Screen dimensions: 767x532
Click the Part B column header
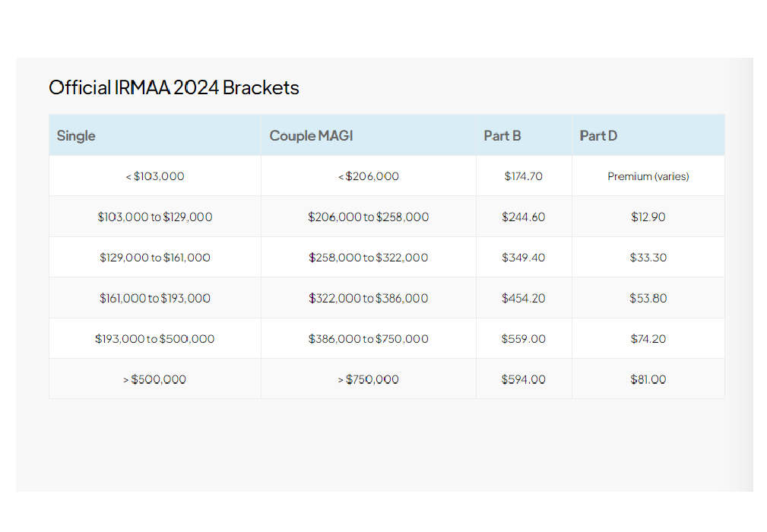pos(502,136)
